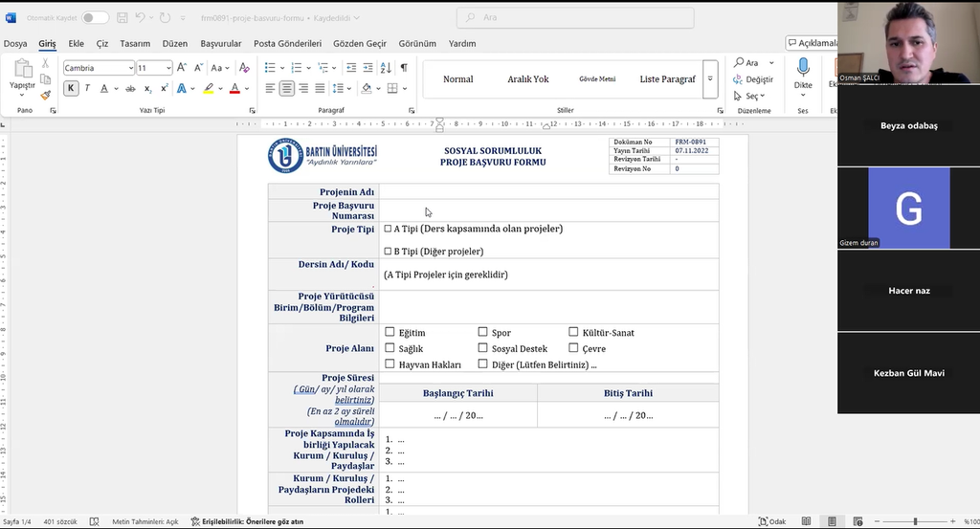Apply italic formatting with the T button
The height and width of the screenshot is (529, 980).
[87, 88]
